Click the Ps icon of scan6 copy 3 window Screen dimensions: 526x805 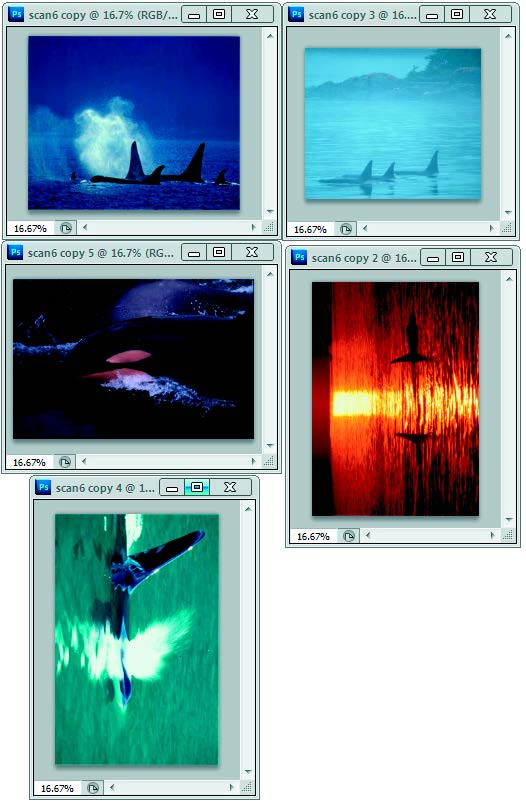(x=296, y=14)
